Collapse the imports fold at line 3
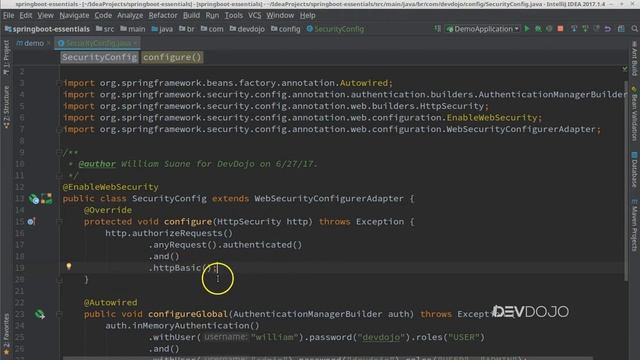 pos(59,83)
